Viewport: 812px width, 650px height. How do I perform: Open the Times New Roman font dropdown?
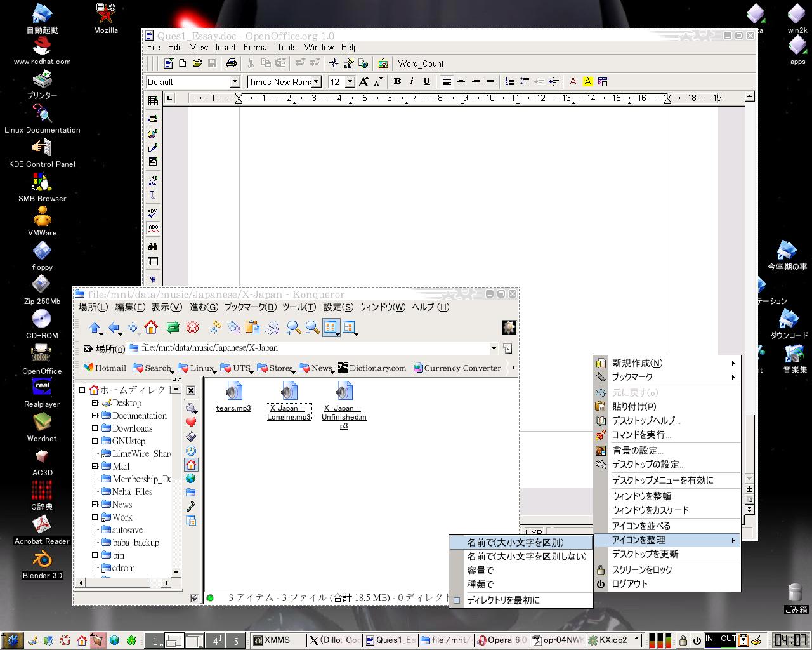click(318, 82)
